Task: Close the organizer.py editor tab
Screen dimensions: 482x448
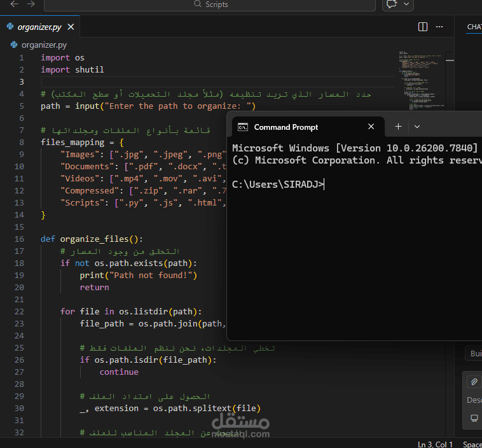Action: pyautogui.click(x=71, y=27)
